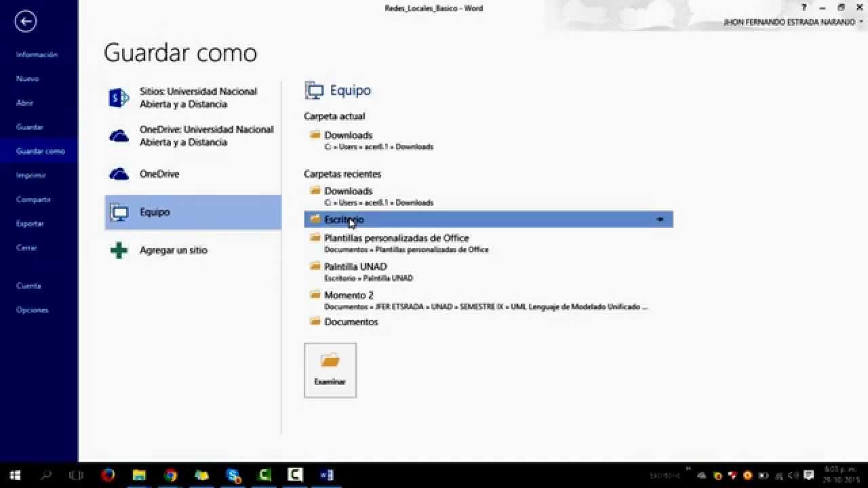The image size is (868, 488).
Task: Choose the personal OneDrive location
Action: [193, 174]
